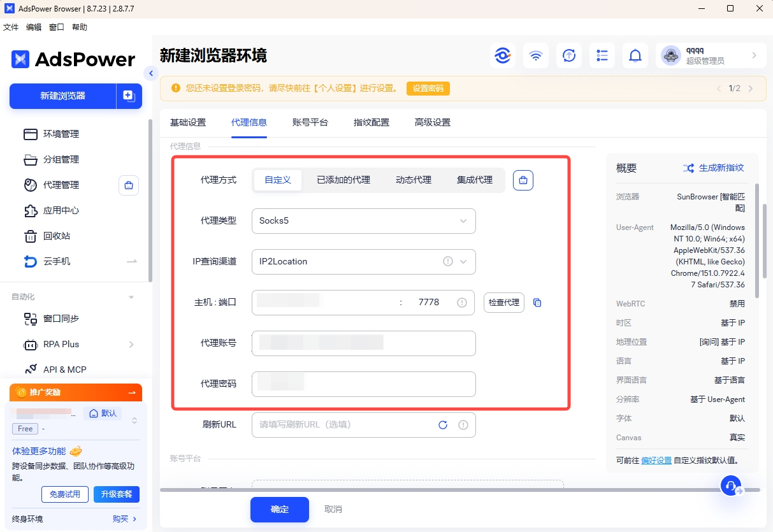Click the user avatar qqqq
The height and width of the screenshot is (532, 773).
tap(671, 55)
